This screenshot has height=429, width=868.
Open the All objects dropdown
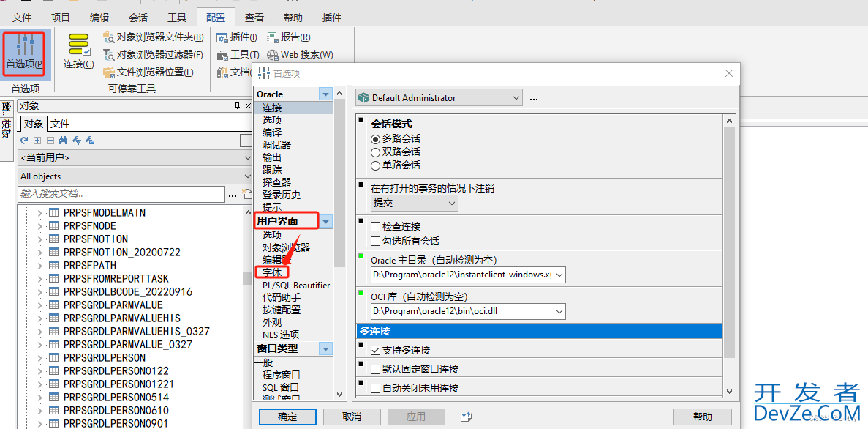click(135, 176)
